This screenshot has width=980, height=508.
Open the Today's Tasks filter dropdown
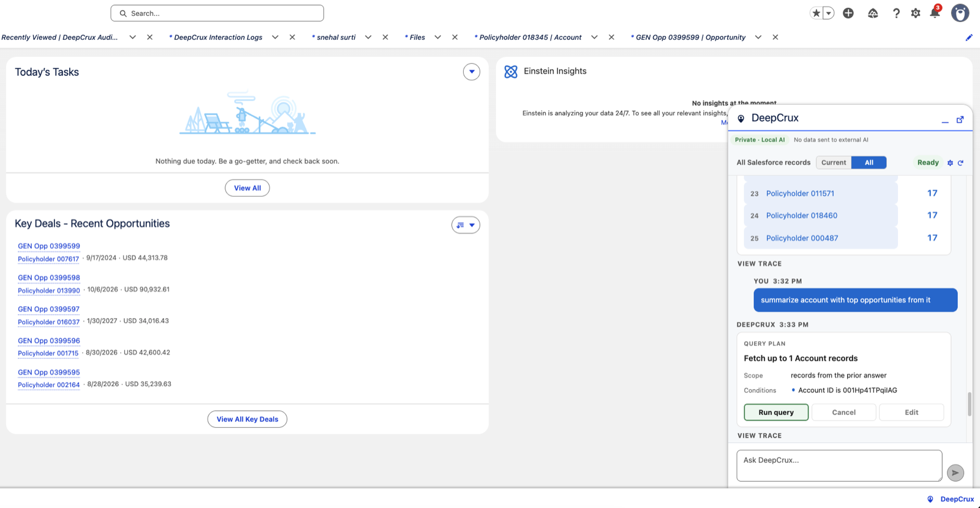click(x=472, y=72)
